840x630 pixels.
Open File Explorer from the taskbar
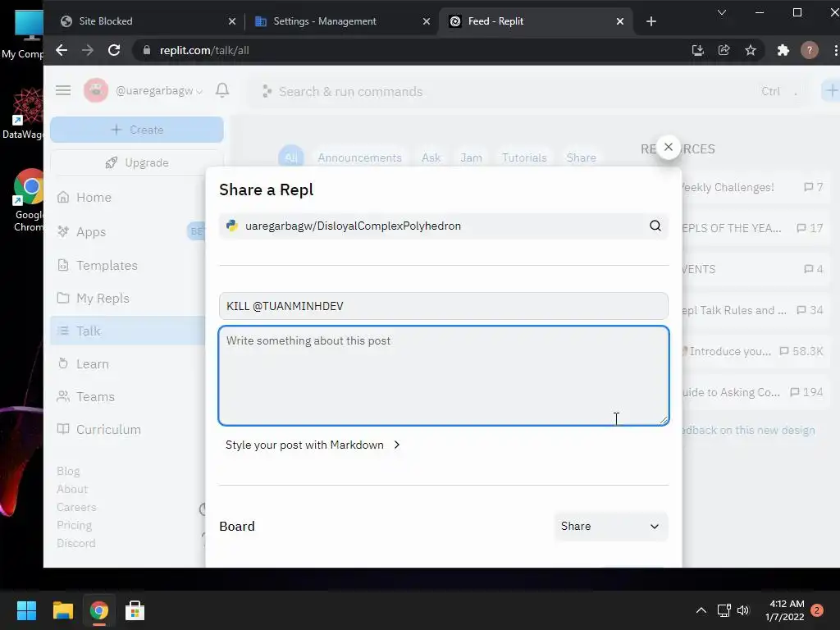point(62,610)
